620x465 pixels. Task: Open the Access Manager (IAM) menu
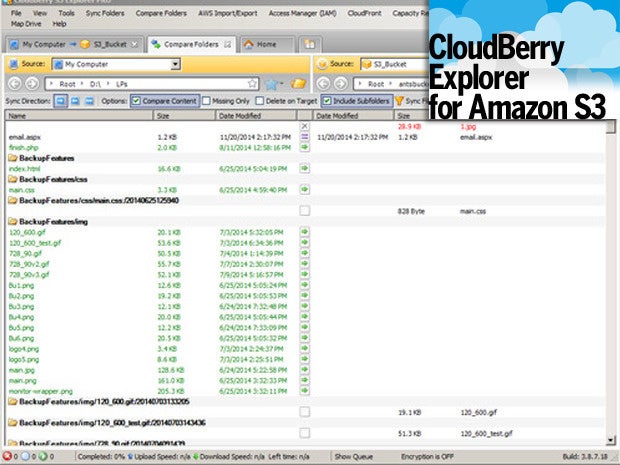point(302,13)
